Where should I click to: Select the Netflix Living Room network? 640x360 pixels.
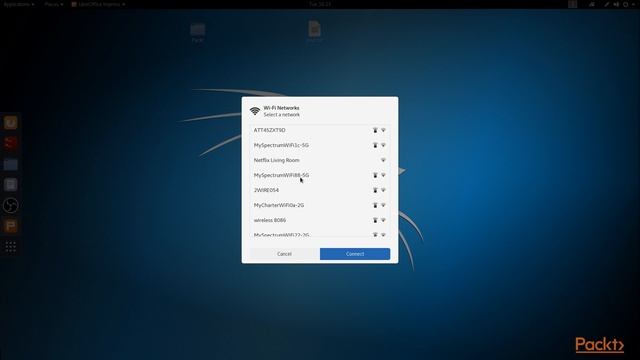pyautogui.click(x=320, y=160)
